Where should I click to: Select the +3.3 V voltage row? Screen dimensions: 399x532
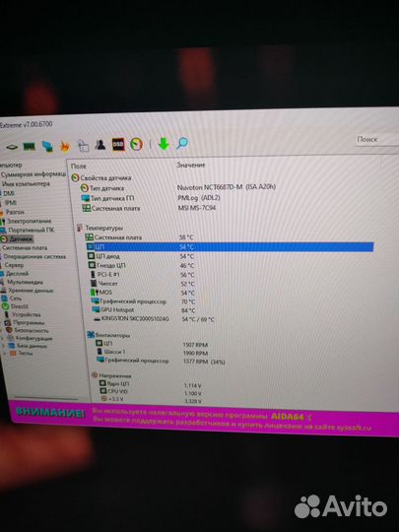pyautogui.click(x=112, y=399)
